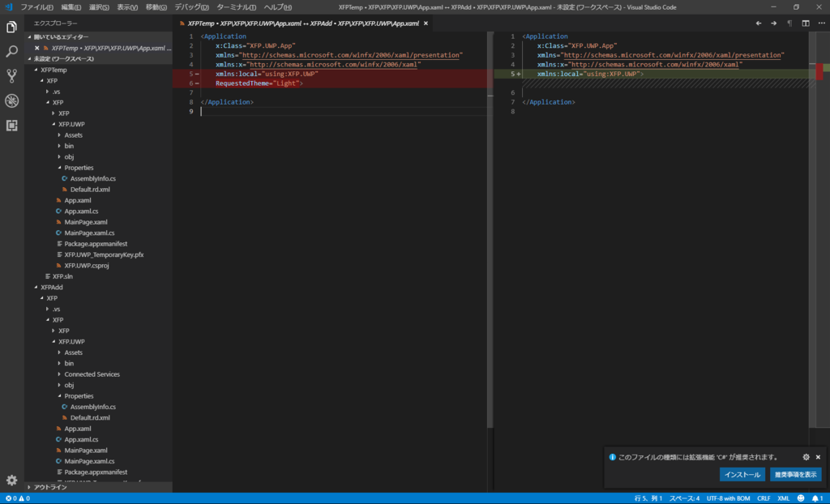
Task: Open 編集(E) menu
Action: coord(71,7)
